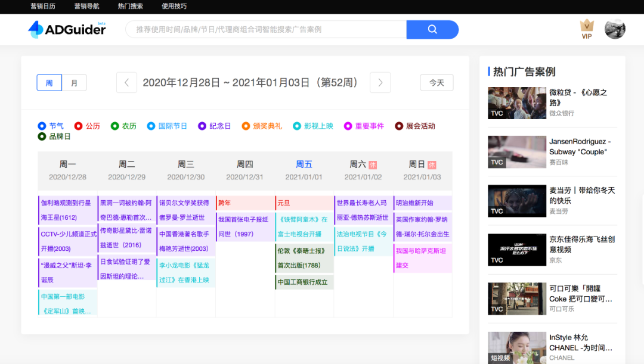Select the 英国作家约翰·罗纳德·瑞尔·托尔金出生 event
The image size is (644, 364).
tap(423, 227)
